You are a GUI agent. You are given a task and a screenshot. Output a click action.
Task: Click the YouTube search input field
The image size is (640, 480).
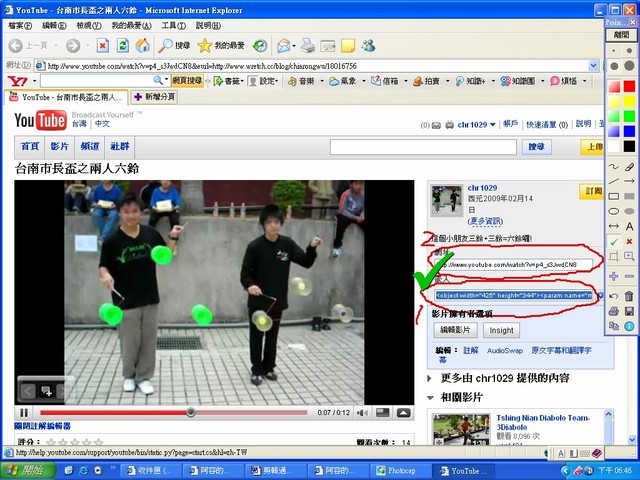click(x=423, y=147)
